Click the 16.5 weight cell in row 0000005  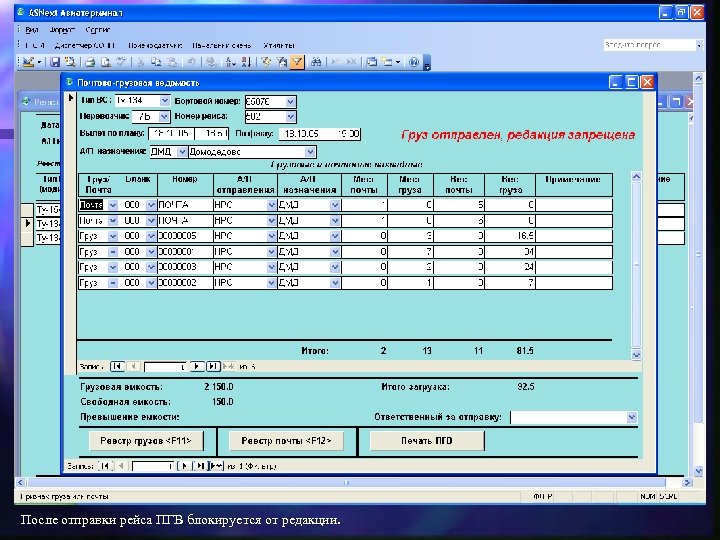510,236
